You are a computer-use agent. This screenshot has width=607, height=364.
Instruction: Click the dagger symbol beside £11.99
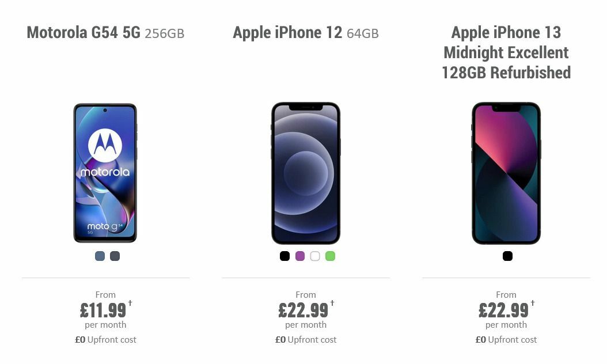pos(130,304)
